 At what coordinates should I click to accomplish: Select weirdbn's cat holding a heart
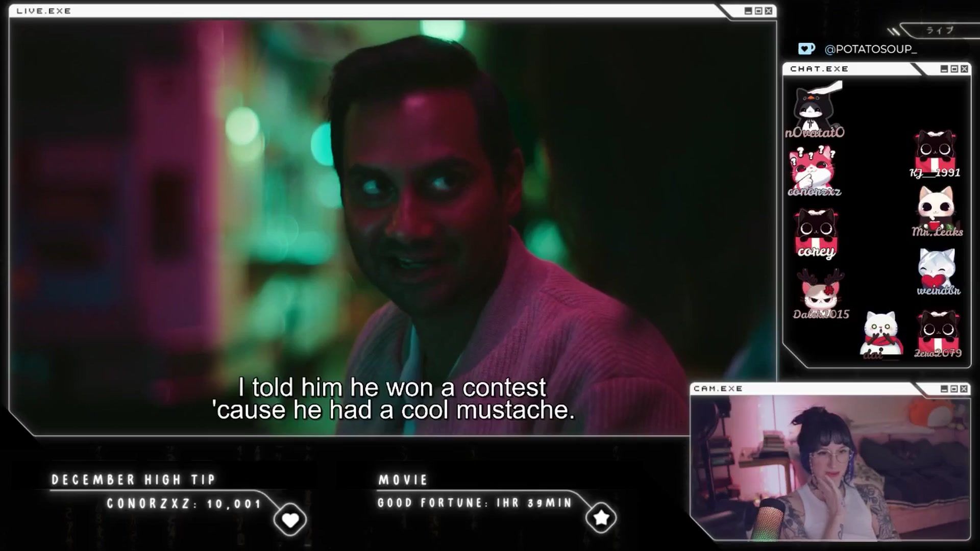click(937, 268)
